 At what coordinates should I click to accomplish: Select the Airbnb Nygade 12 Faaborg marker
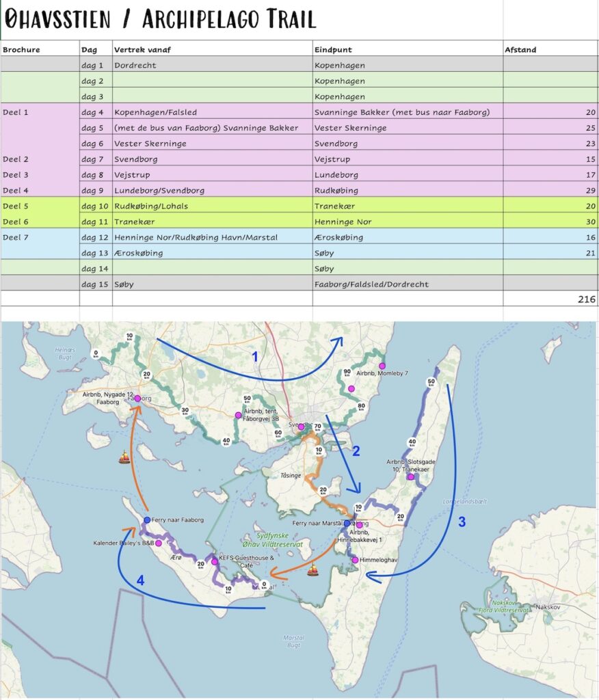pos(137,399)
